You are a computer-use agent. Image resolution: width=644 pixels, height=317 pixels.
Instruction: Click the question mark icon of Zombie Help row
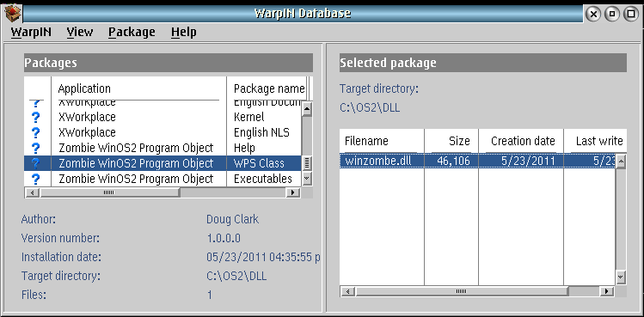coord(36,149)
